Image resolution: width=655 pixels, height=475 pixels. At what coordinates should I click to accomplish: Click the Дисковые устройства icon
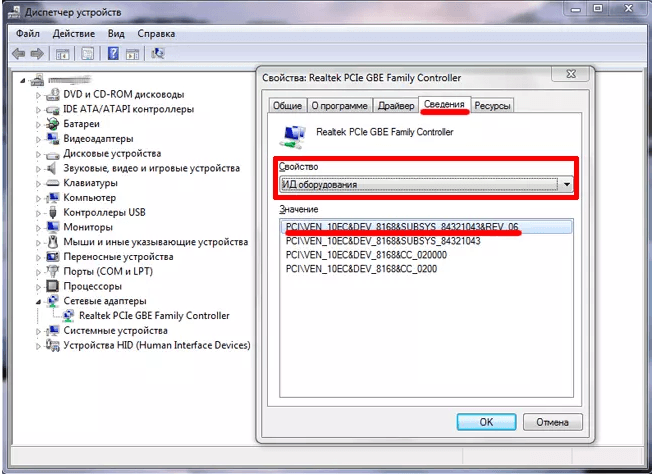(x=53, y=154)
